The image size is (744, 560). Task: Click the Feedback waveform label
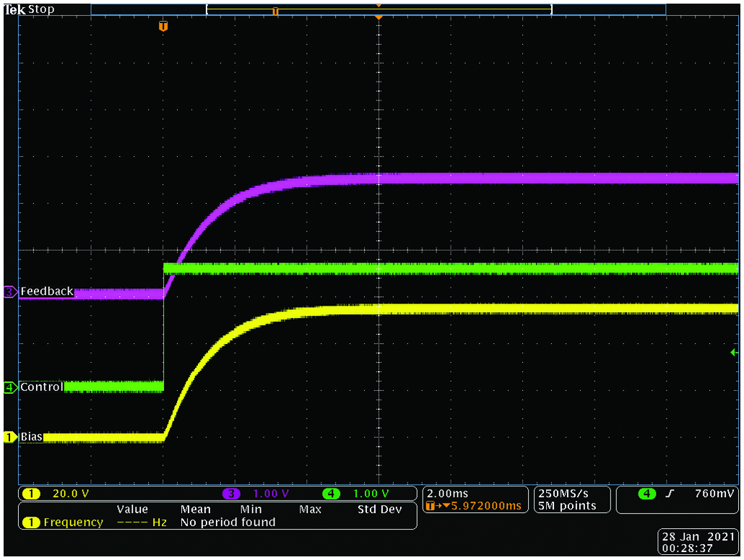coord(47,291)
